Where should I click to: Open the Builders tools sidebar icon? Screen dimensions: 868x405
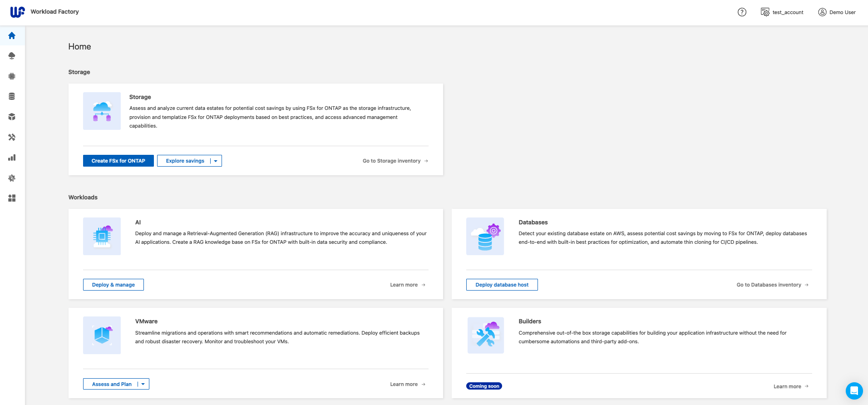[x=12, y=137]
